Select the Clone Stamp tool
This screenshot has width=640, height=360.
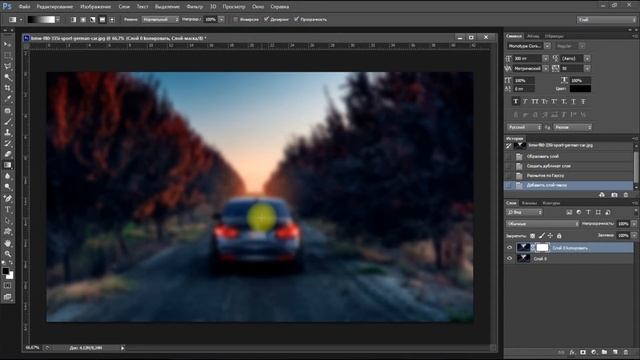point(7,132)
